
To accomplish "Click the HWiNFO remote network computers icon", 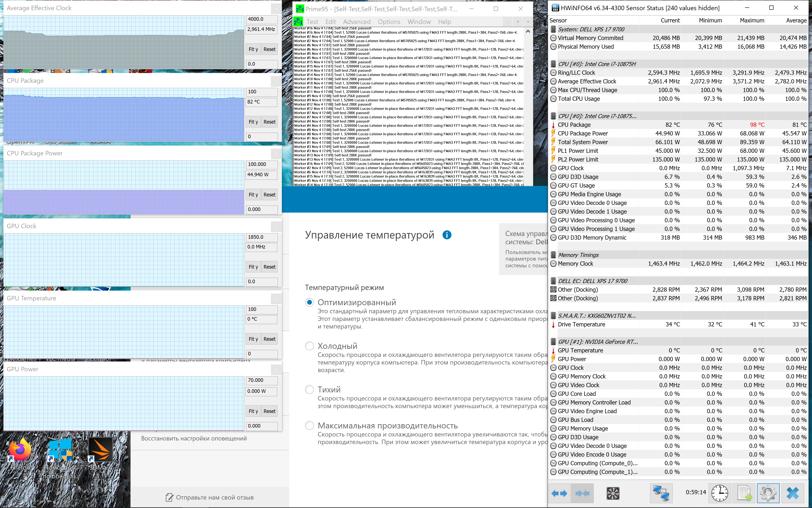I will click(x=661, y=493).
